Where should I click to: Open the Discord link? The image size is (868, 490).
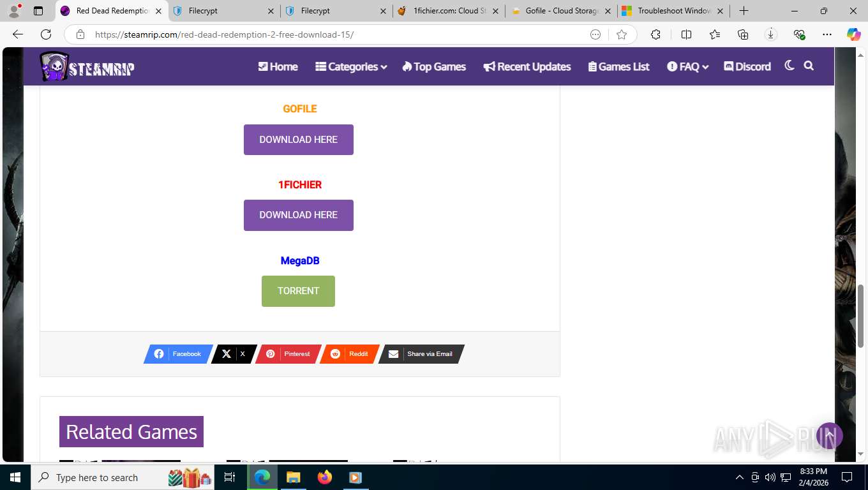pyautogui.click(x=747, y=66)
